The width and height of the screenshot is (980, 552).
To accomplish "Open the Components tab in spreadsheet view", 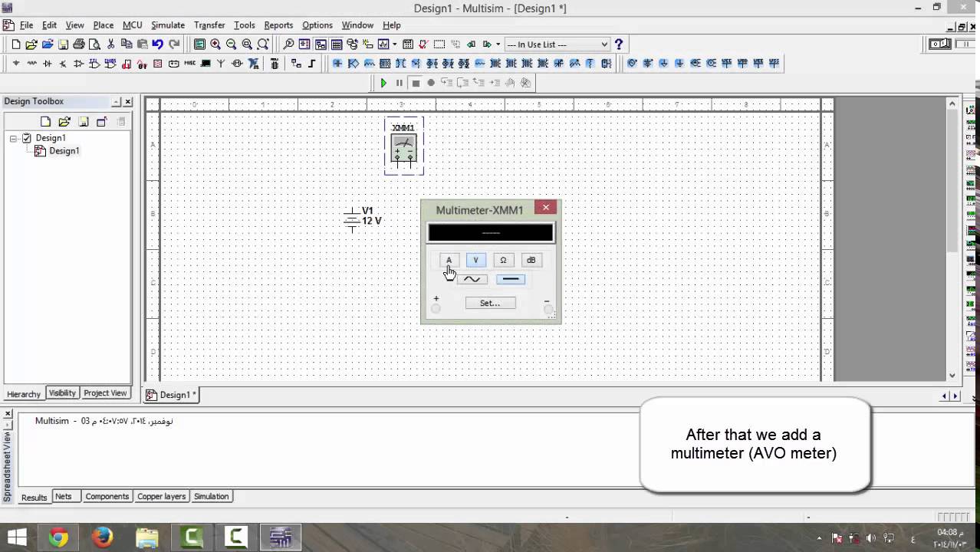I will 107,497.
